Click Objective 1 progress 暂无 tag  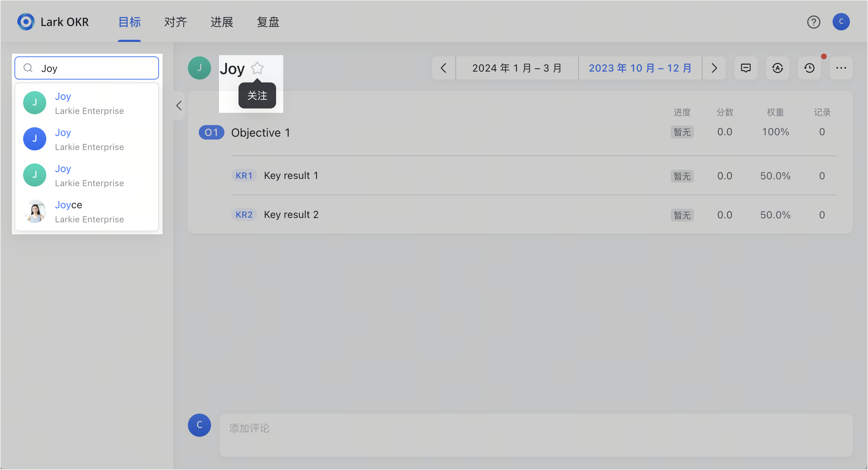click(x=682, y=132)
